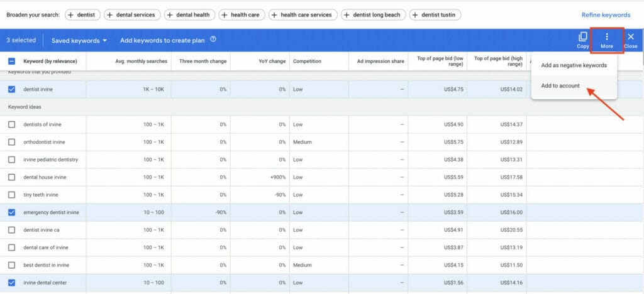The width and height of the screenshot is (644, 294).
Task: Add 'dentist long beach' suggestion chip
Action: [x=374, y=14]
